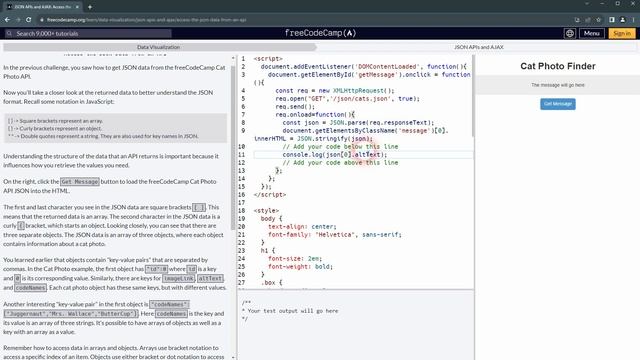This screenshot has height=360, width=640.
Task: Click the yellow Sign in button
Action: point(622,33)
